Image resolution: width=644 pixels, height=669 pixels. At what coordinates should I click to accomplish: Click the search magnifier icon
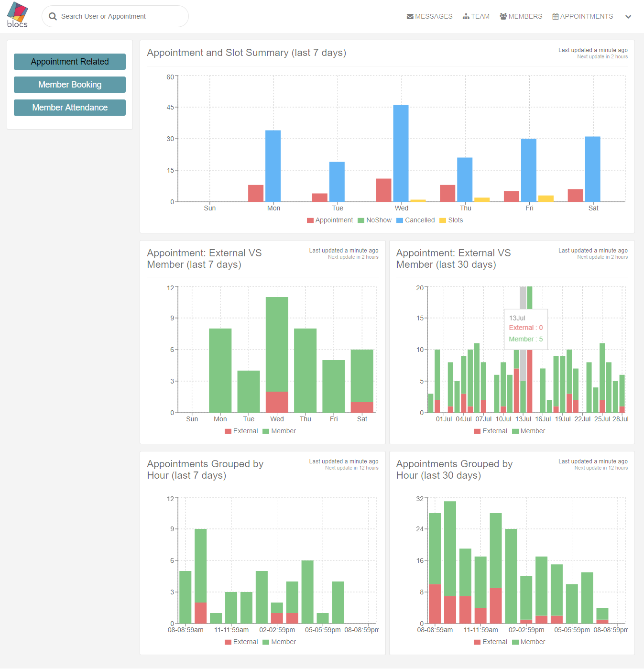click(x=53, y=17)
